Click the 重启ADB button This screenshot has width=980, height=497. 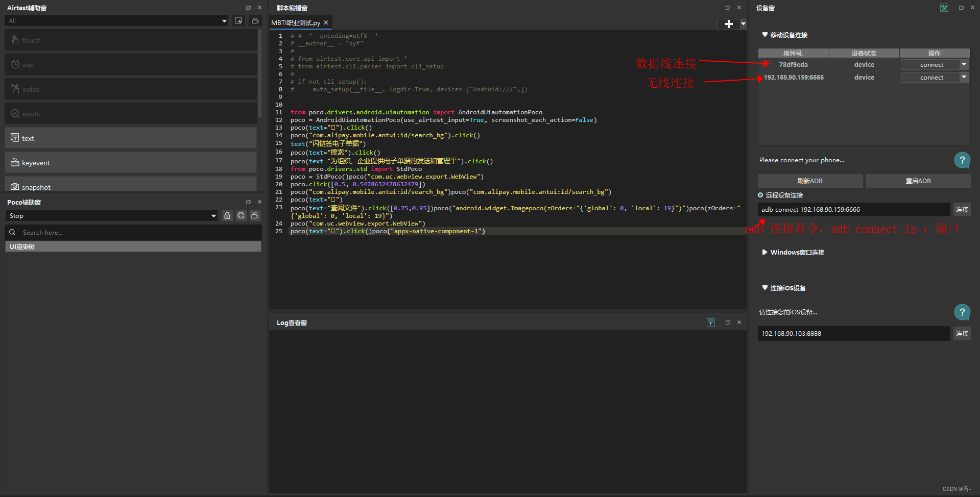tap(918, 181)
